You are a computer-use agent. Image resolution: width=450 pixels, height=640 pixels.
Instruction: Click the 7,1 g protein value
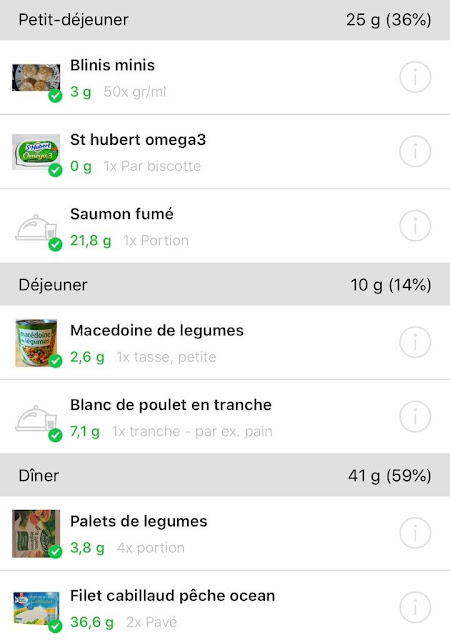pyautogui.click(x=85, y=431)
